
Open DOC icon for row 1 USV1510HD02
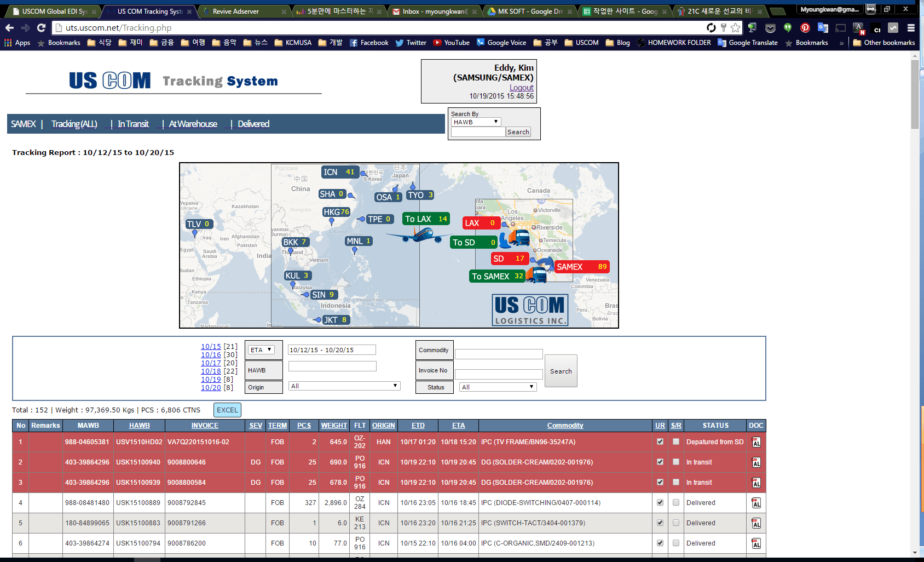click(x=756, y=442)
